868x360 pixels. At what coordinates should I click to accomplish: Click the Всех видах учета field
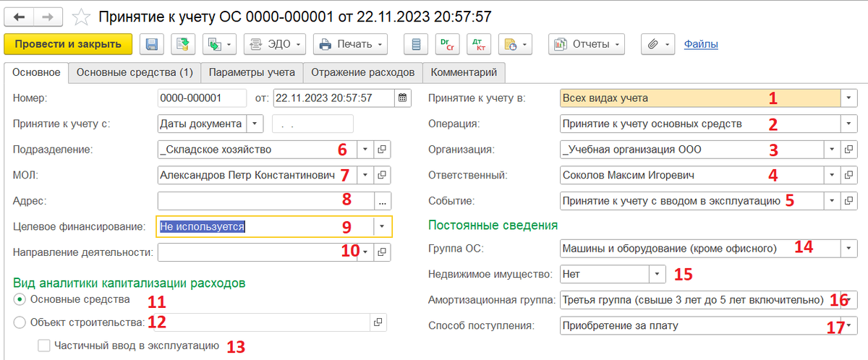pos(700,98)
